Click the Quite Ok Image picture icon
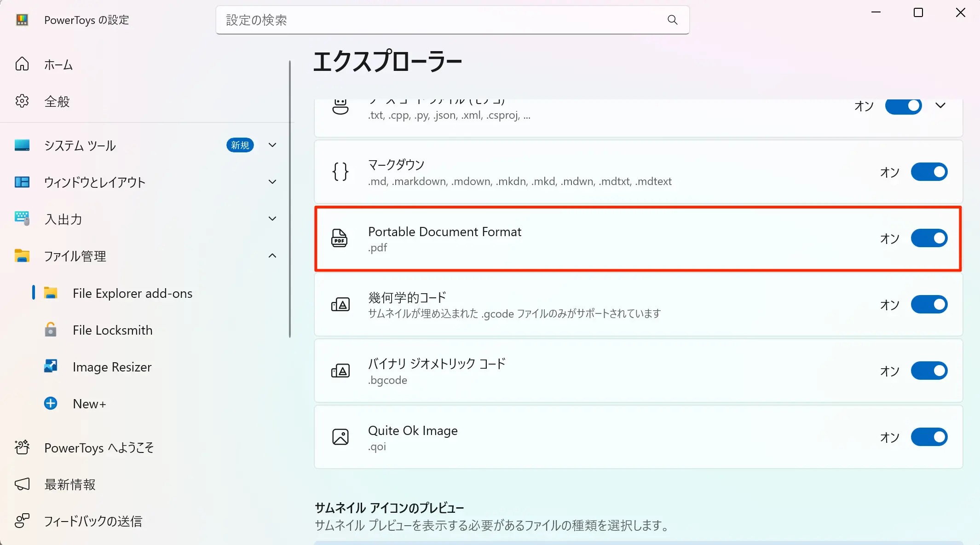 click(340, 437)
